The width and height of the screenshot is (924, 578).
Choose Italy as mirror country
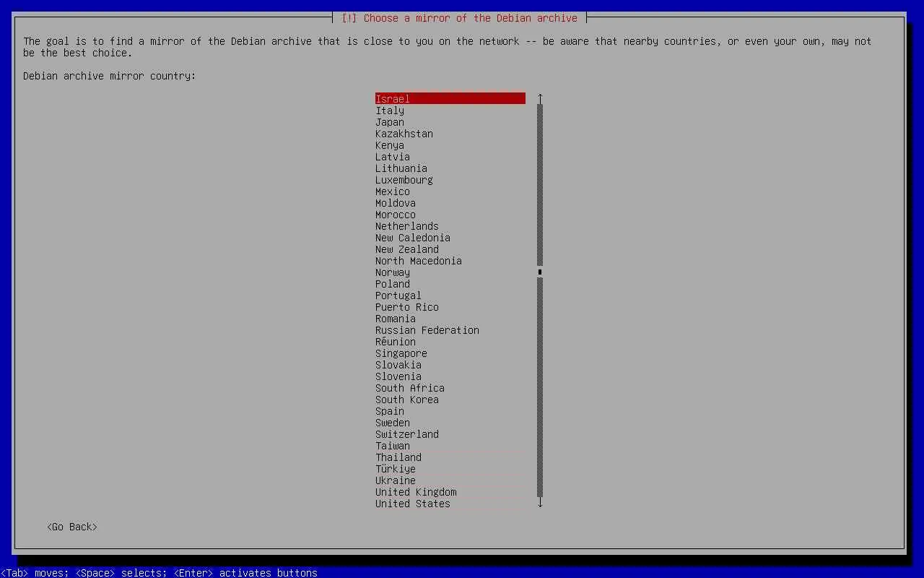[x=450, y=110]
